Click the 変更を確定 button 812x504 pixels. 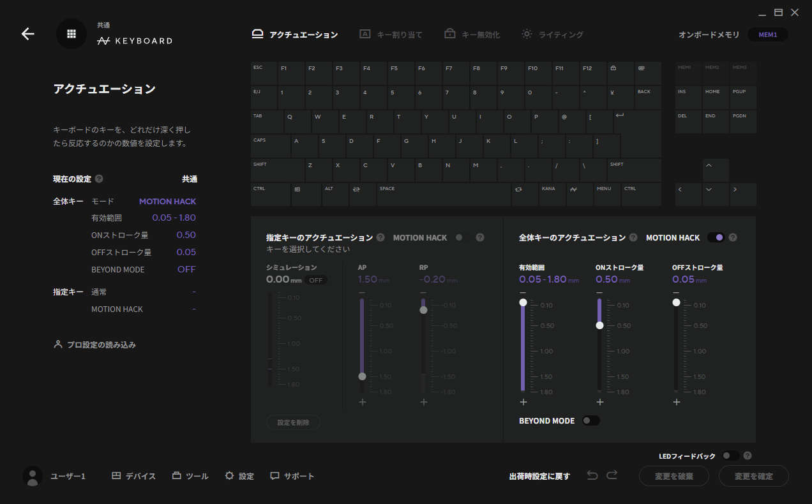point(754,476)
